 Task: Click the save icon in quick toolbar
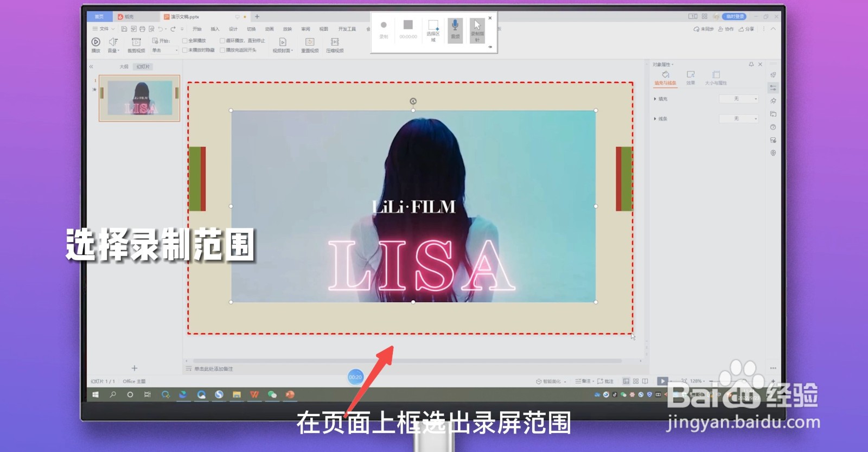[x=124, y=29]
